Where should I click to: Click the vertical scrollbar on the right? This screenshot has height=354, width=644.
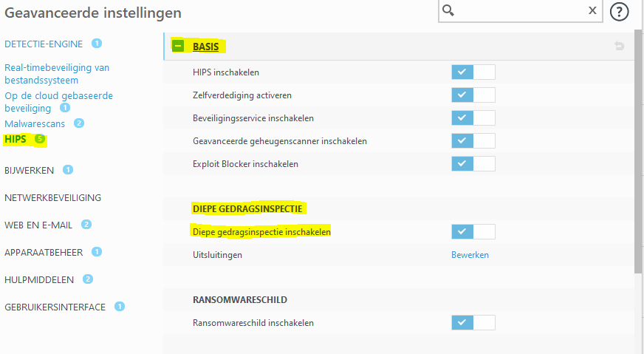[639, 148]
